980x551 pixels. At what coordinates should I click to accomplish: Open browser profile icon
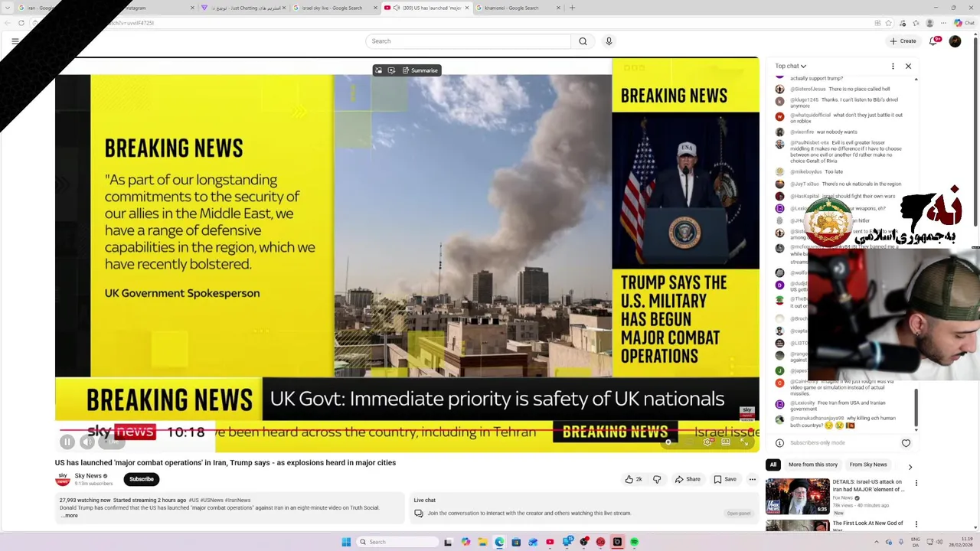930,23
